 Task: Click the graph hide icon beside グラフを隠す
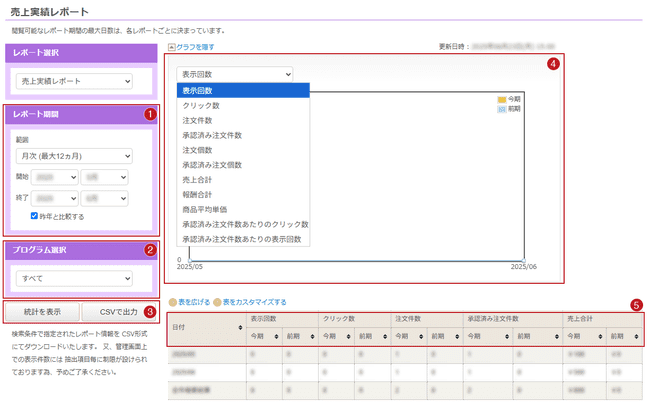(x=172, y=47)
